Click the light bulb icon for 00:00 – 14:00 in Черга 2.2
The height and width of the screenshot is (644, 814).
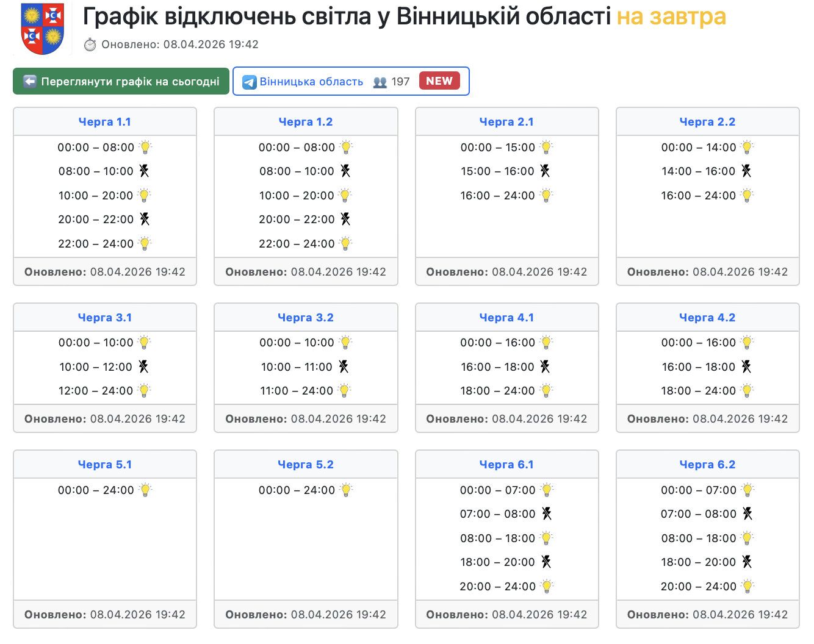click(747, 147)
